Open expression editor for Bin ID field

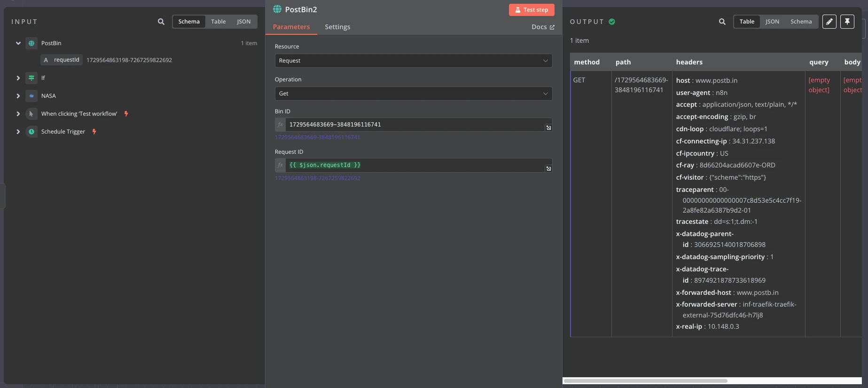pyautogui.click(x=548, y=128)
